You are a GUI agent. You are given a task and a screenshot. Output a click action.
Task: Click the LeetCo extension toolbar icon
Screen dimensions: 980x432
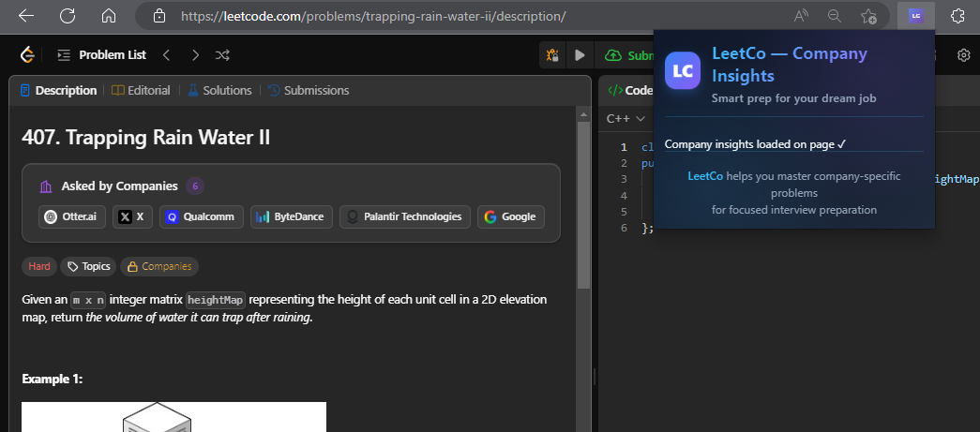[x=915, y=16]
